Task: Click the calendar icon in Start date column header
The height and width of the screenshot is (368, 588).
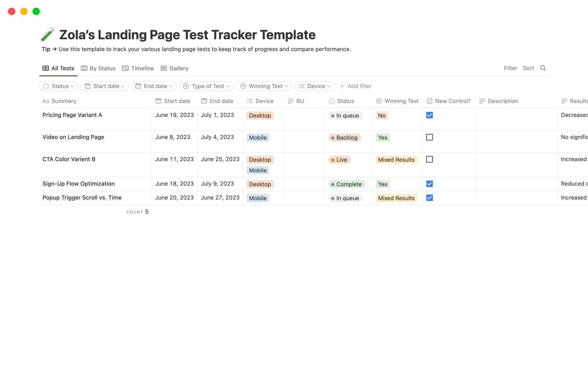Action: point(158,101)
